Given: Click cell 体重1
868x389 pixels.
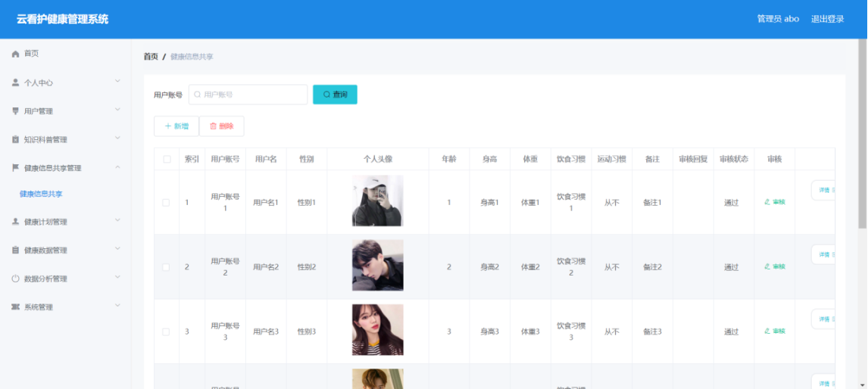Looking at the screenshot, I should (x=530, y=203).
